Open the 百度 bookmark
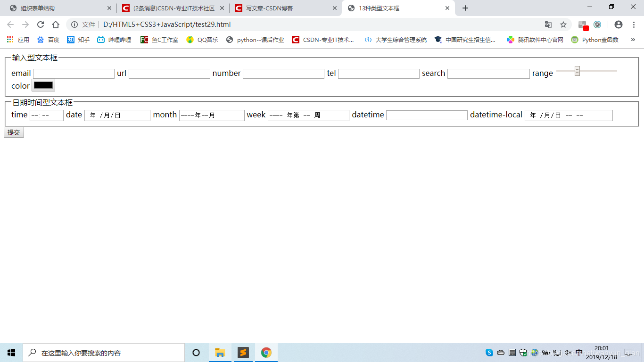The width and height of the screenshot is (644, 362). (48, 40)
